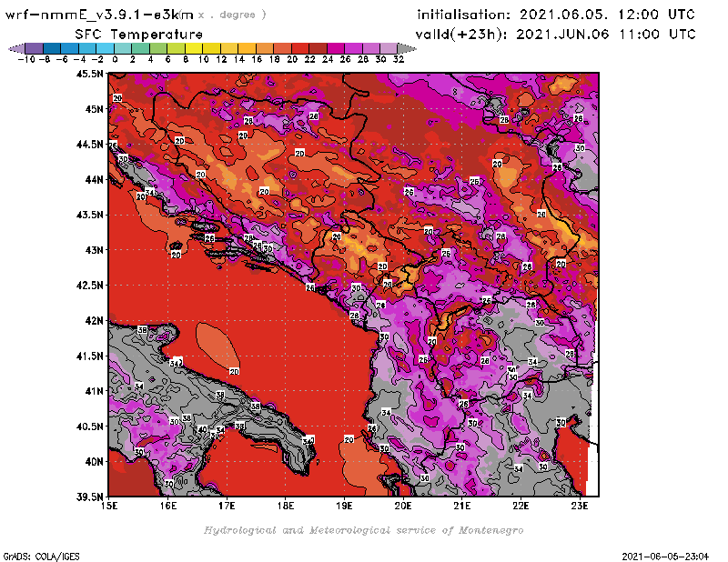The image size is (728, 562).
Task: Pick the 20 to 22 red legend swatch
Action: click(x=300, y=48)
